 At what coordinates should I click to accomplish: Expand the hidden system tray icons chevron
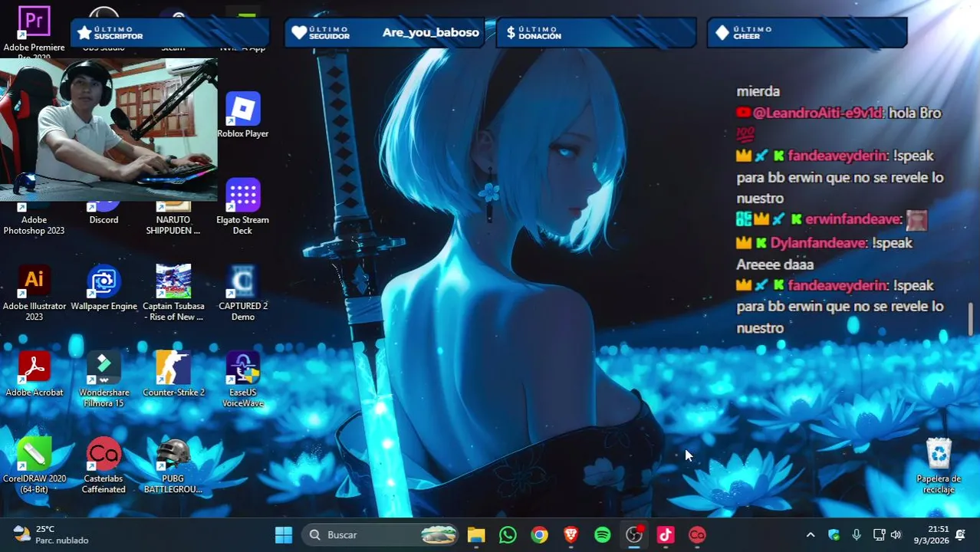pos(811,534)
